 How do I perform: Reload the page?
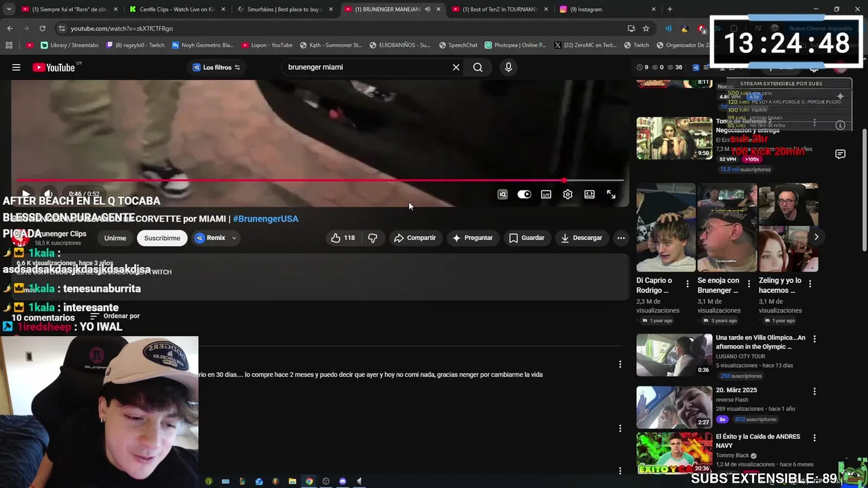[x=42, y=28]
